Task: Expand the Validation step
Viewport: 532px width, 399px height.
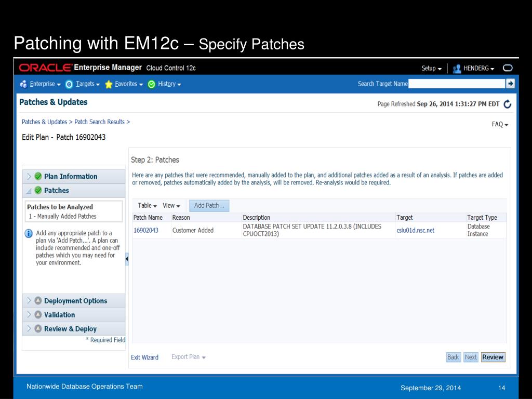Action: (x=29, y=314)
